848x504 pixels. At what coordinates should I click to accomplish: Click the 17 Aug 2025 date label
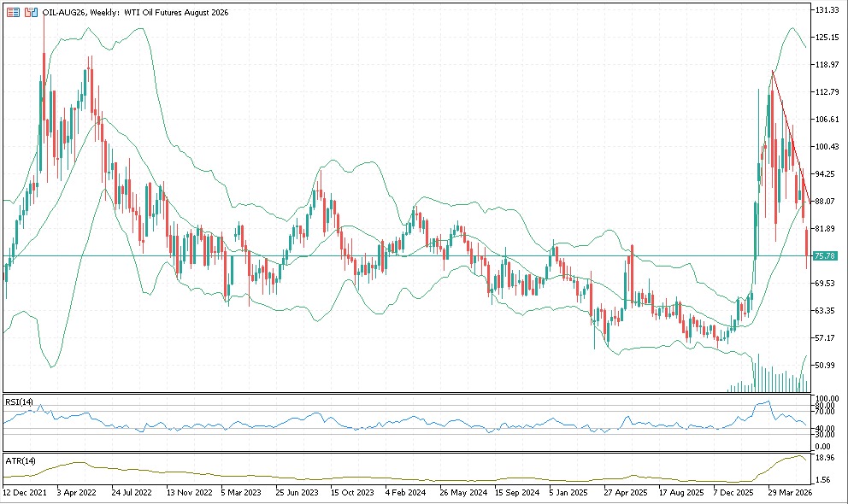tap(681, 493)
